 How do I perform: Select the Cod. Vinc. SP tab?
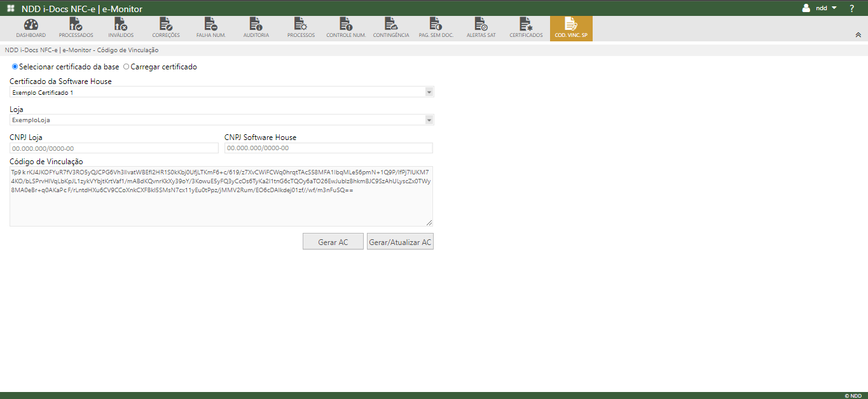[x=571, y=29]
